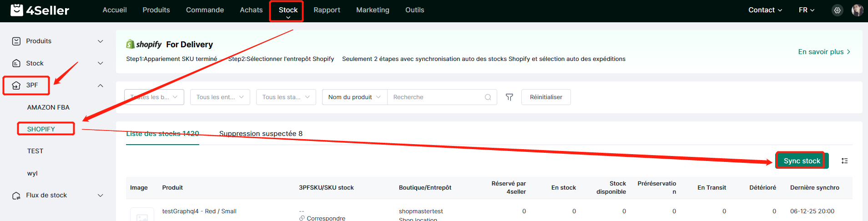Click the search magnifier icon
Screen dimensions: 868x221
488,97
